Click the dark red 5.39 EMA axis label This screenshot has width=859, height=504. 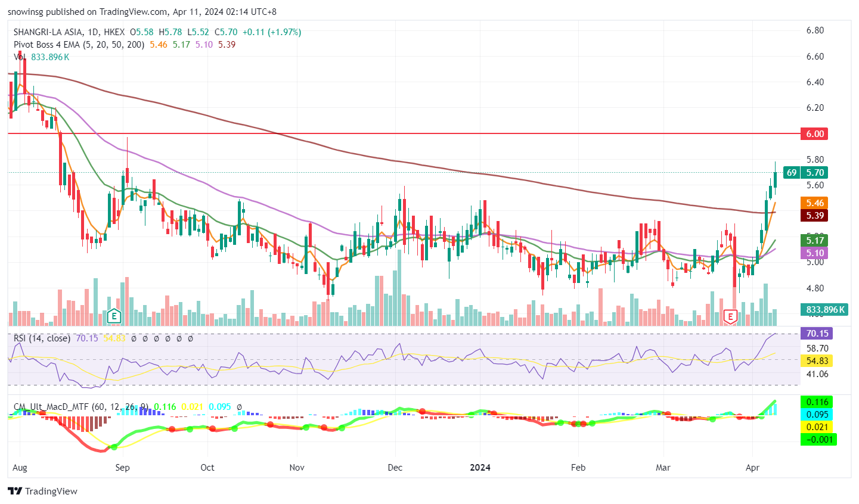click(815, 216)
